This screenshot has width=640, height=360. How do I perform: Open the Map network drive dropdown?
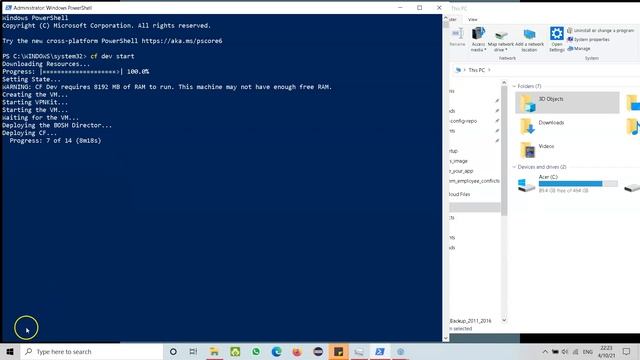tap(501, 40)
